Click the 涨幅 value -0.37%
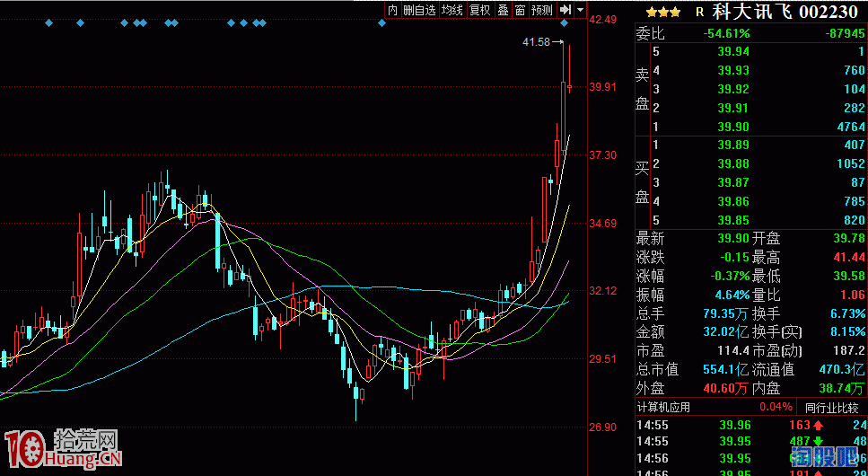 pyautogui.click(x=730, y=276)
